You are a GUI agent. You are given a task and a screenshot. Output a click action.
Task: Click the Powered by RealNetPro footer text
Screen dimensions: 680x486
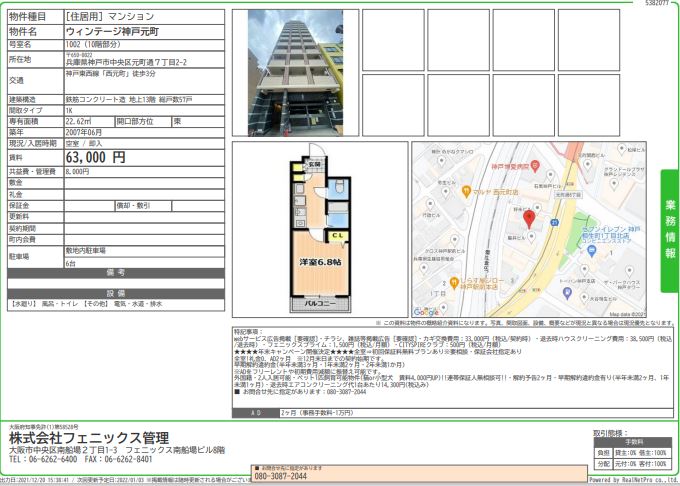(x=634, y=480)
